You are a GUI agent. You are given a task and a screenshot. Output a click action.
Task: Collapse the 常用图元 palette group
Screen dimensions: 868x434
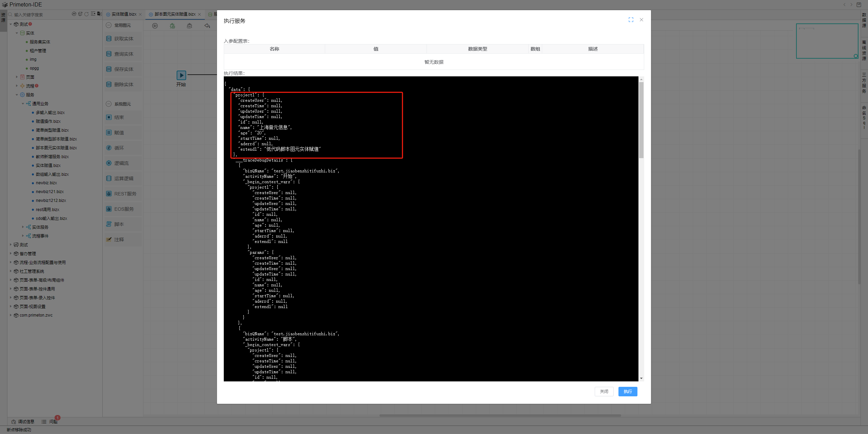(109, 25)
